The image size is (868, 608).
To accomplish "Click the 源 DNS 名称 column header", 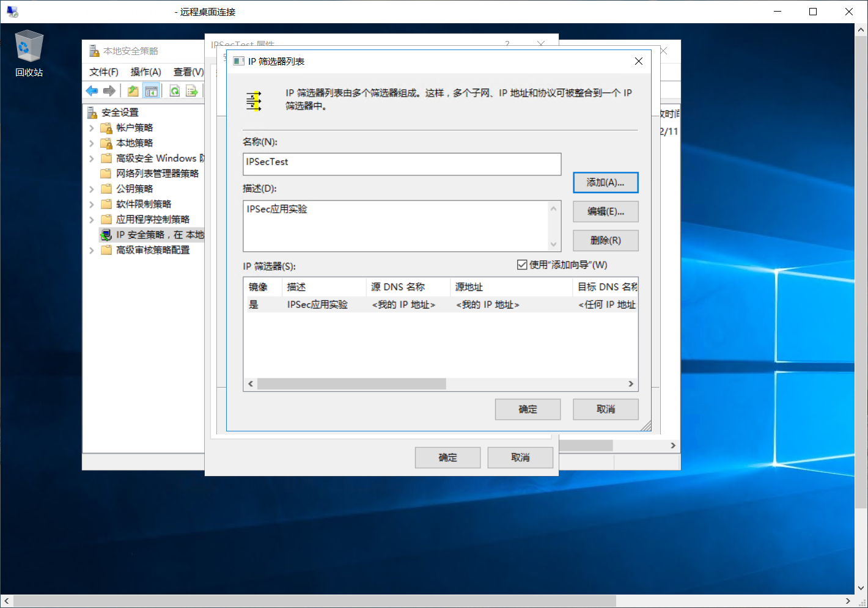I will click(x=408, y=287).
